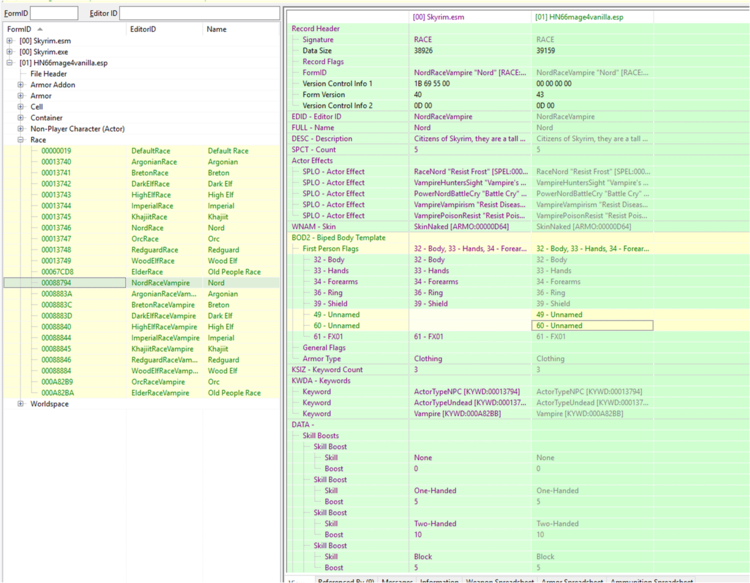750x583 pixels.
Task: Select ImperialRaceVampire record 00088844
Action: pyautogui.click(x=142, y=338)
